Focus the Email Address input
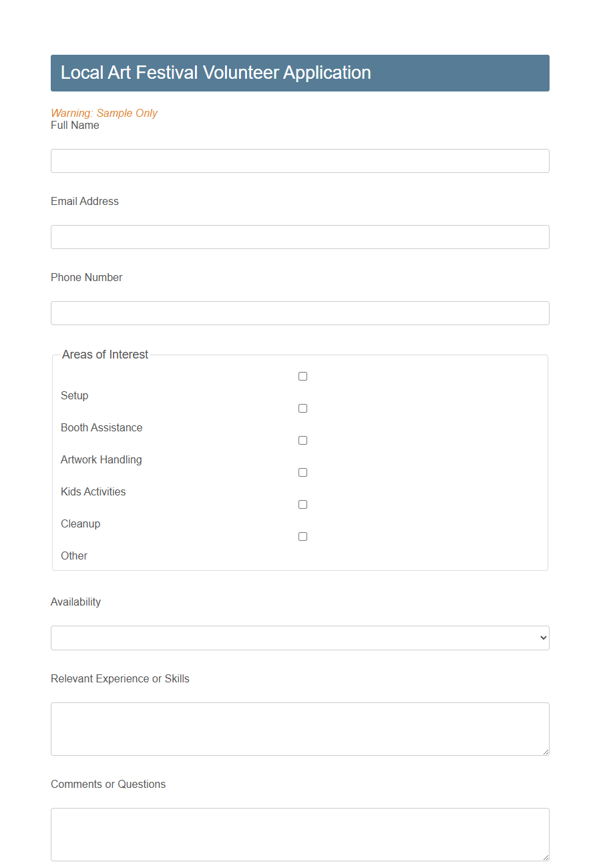Image resolution: width=601 pixels, height=868 pixels. tap(300, 237)
